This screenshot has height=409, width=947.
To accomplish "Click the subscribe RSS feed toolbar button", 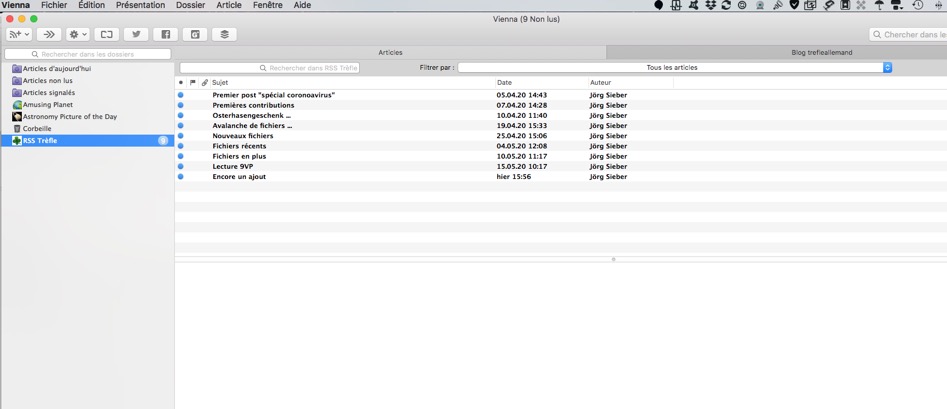I will 19,34.
